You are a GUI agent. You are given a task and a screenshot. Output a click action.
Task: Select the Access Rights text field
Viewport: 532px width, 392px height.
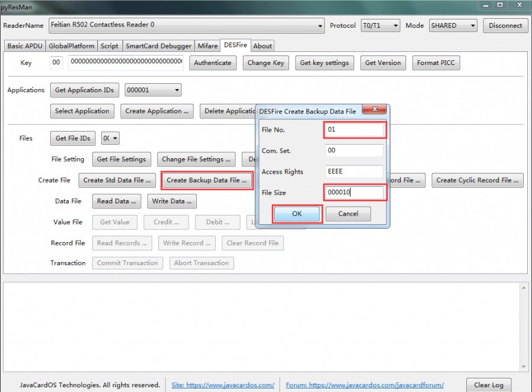354,172
